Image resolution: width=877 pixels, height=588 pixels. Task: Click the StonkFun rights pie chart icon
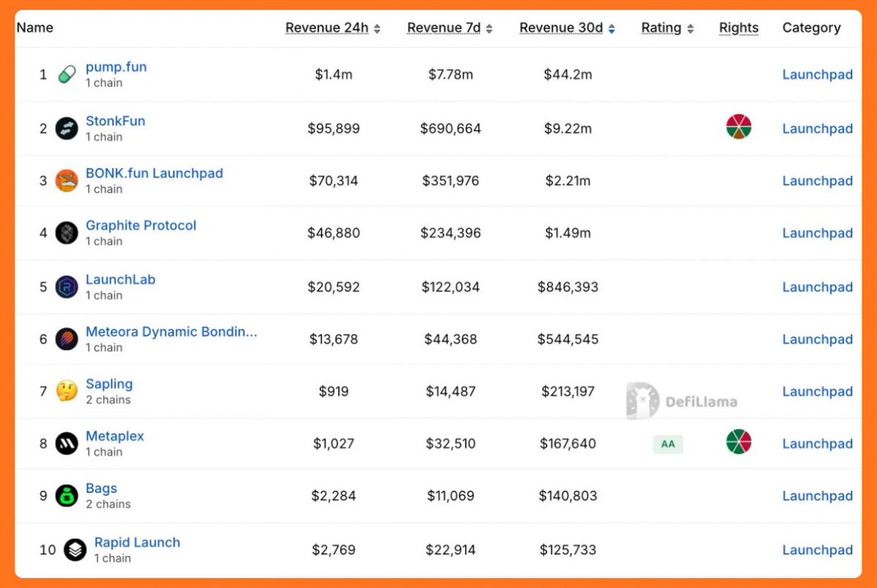point(739,127)
